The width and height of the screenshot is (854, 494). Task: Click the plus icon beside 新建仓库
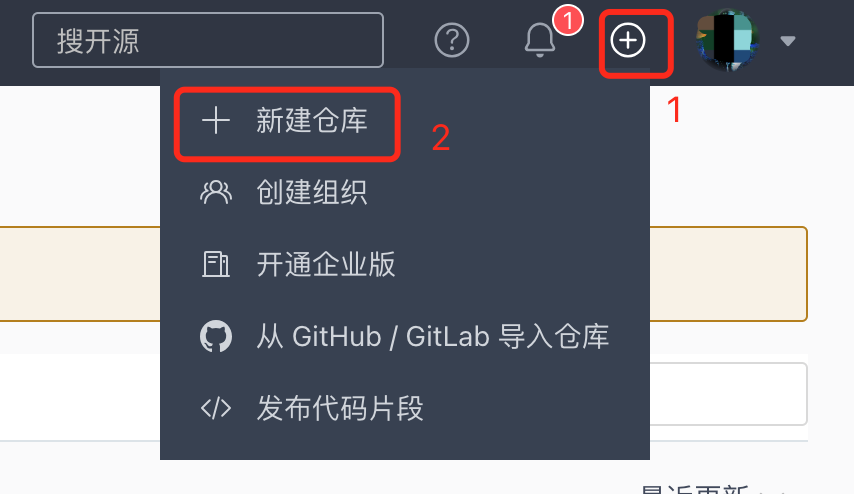point(216,120)
